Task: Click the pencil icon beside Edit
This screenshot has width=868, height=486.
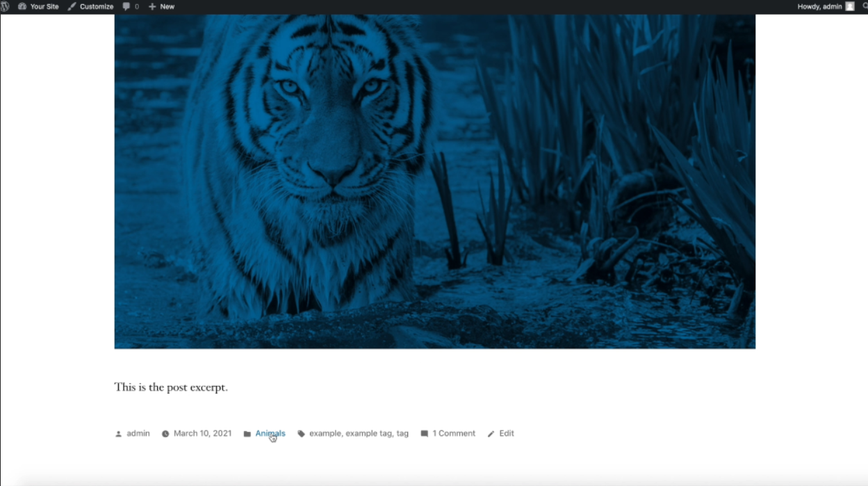Action: pyautogui.click(x=491, y=434)
